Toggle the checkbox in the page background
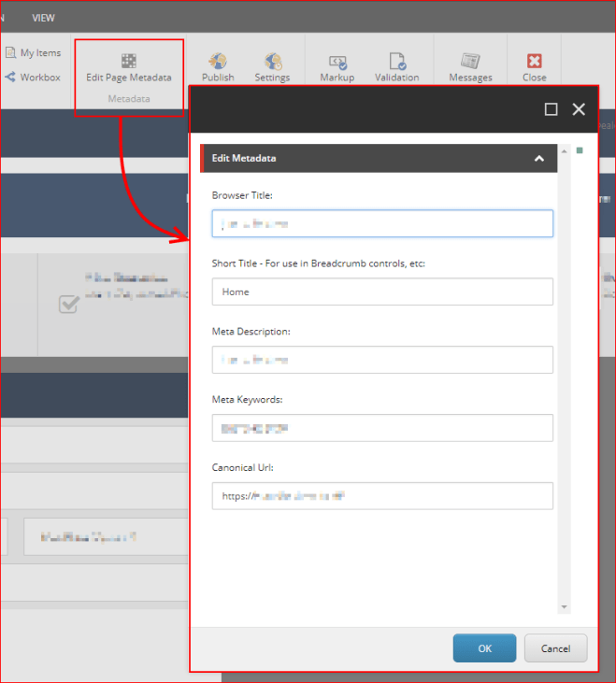The width and height of the screenshot is (616, 683). point(68,304)
